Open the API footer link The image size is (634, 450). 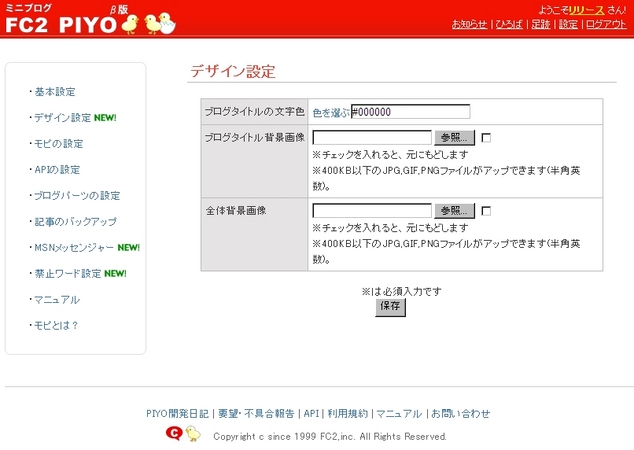coord(311,414)
